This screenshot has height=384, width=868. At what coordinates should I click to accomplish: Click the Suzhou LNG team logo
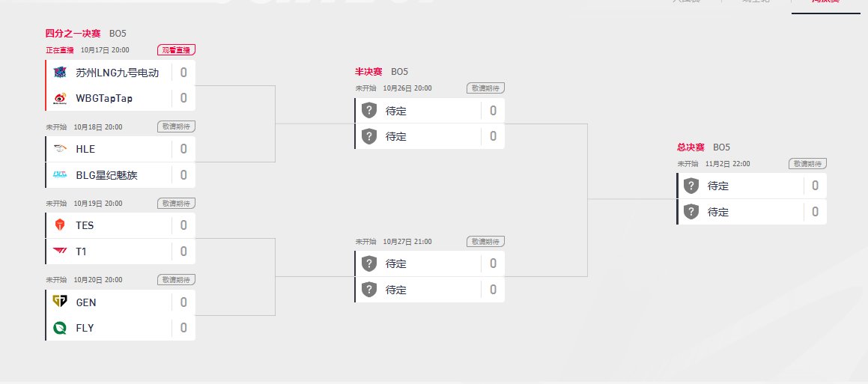click(x=60, y=73)
